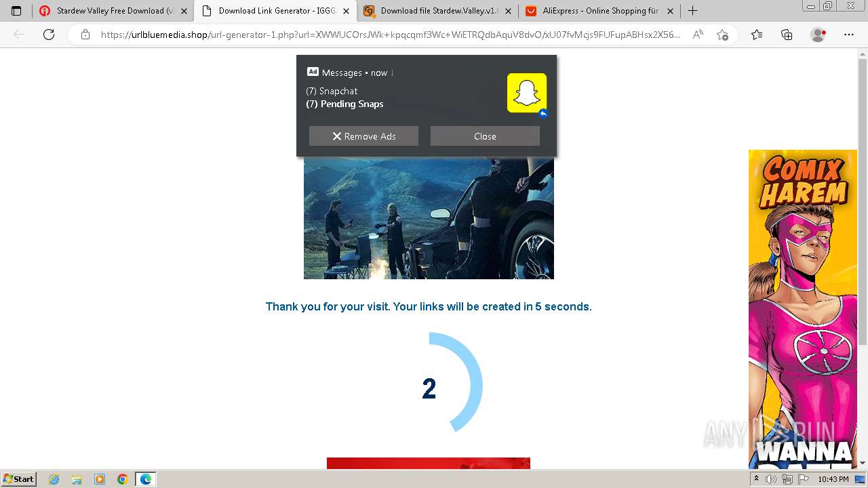Select Microsoft Edge on taskbar
Viewport: 868px width, 488px height.
click(145, 479)
